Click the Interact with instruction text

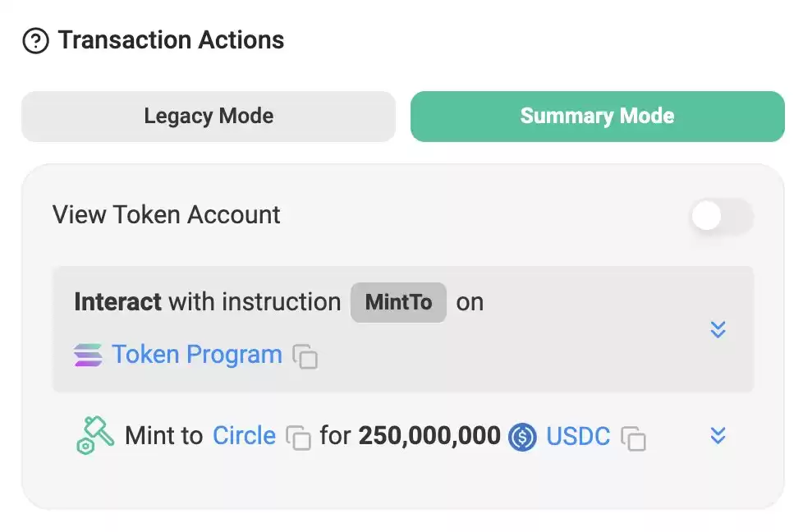(208, 301)
